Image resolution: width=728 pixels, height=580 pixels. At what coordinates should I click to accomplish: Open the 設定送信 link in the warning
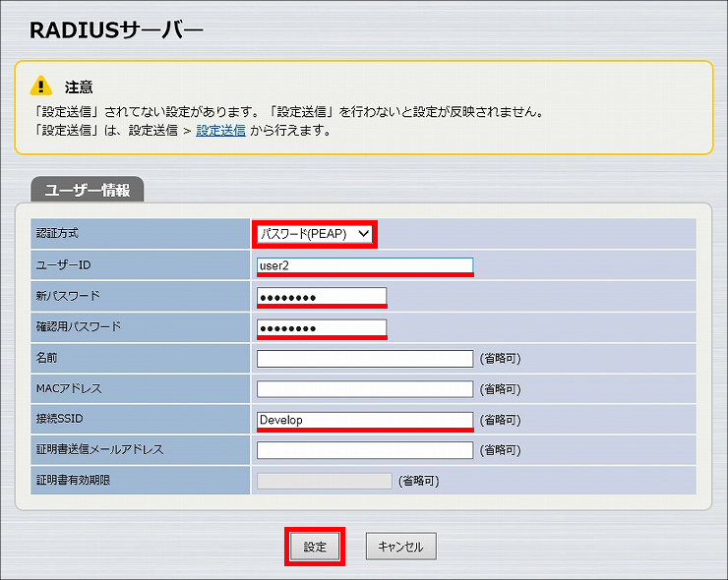click(x=220, y=131)
